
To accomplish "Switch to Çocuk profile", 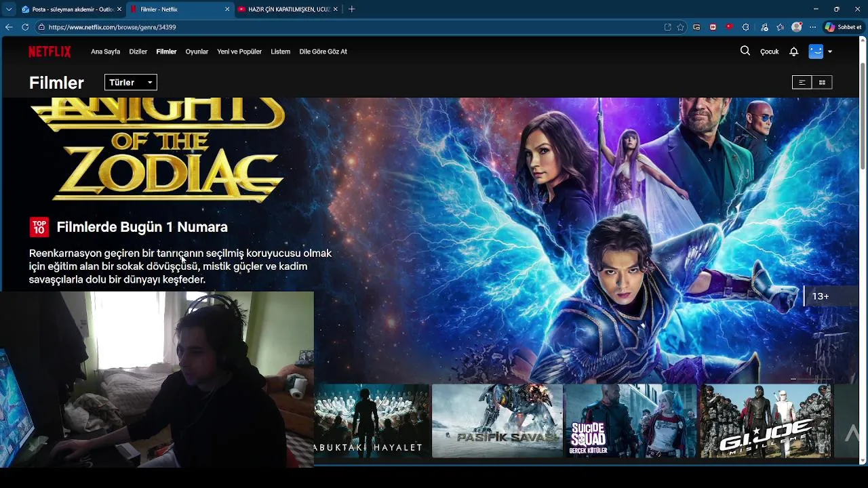I will pos(769,52).
